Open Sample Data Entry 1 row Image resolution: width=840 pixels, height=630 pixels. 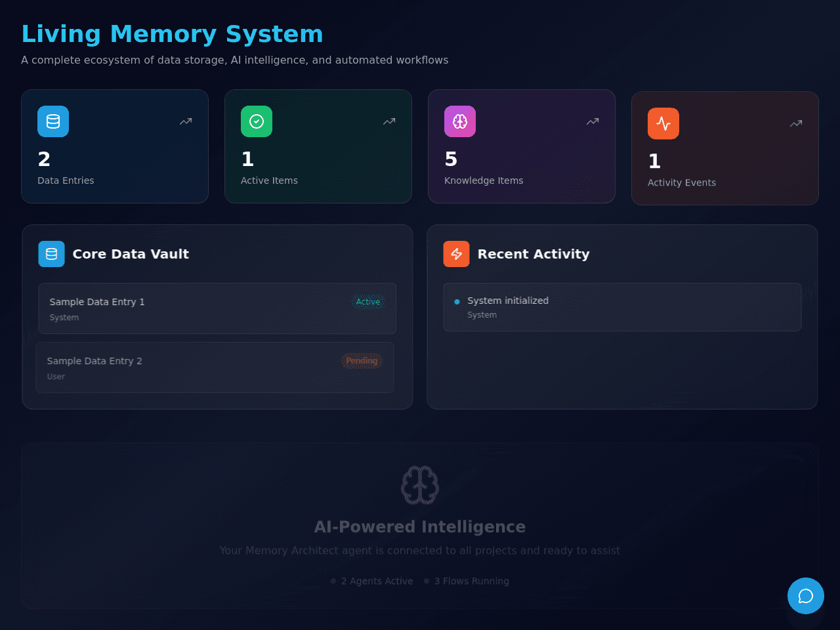coord(217,308)
